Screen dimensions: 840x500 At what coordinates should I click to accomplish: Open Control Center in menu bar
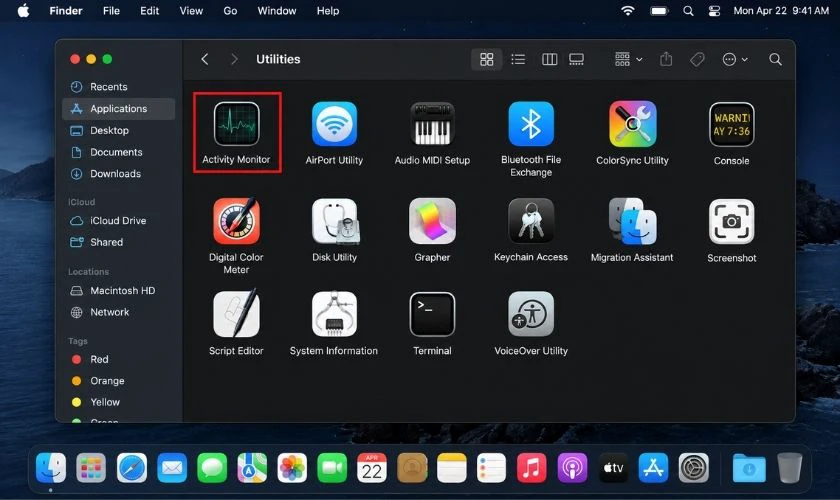714,11
